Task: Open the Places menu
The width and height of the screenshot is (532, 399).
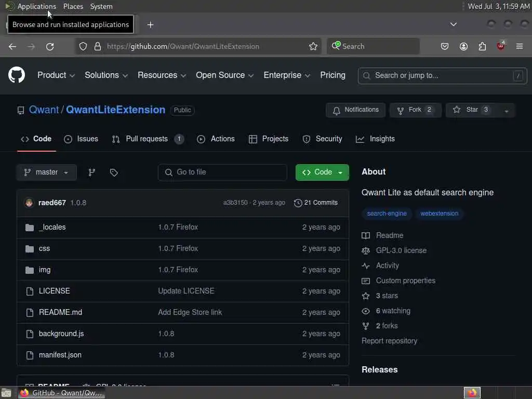Action: (x=73, y=6)
